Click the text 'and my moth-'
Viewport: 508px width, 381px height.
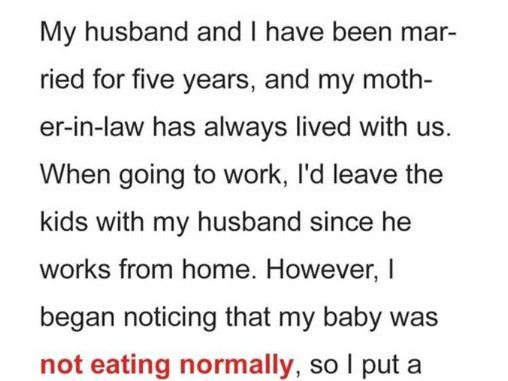point(348,81)
